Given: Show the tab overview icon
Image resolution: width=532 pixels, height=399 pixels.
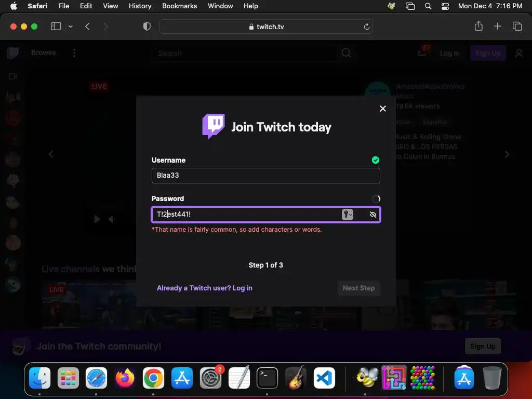Looking at the screenshot, I should 517,26.
